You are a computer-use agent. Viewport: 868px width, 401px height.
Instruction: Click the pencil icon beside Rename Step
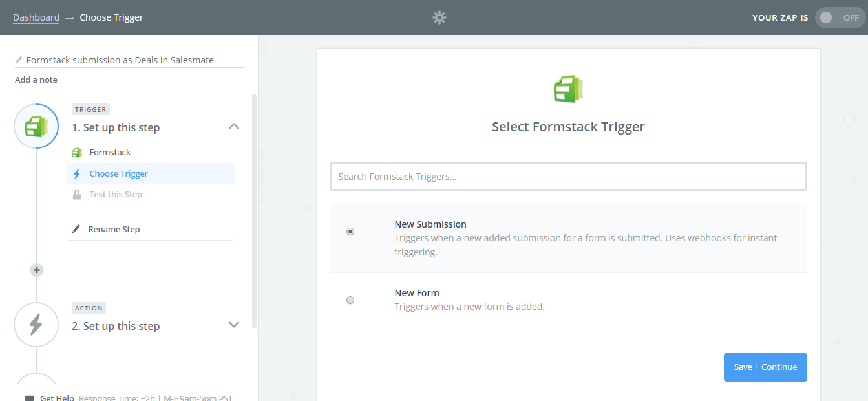[76, 229]
